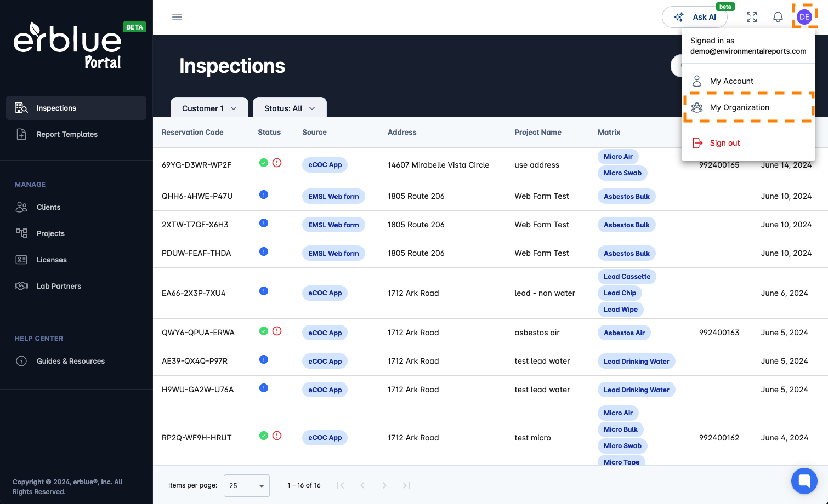The image size is (828, 504).
Task: Click order number 992400163
Action: click(x=719, y=333)
